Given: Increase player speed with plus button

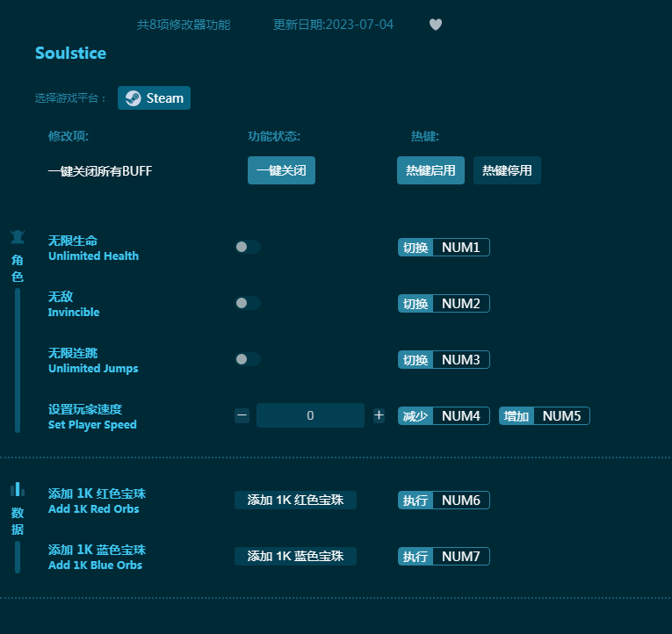Looking at the screenshot, I should 379,415.
